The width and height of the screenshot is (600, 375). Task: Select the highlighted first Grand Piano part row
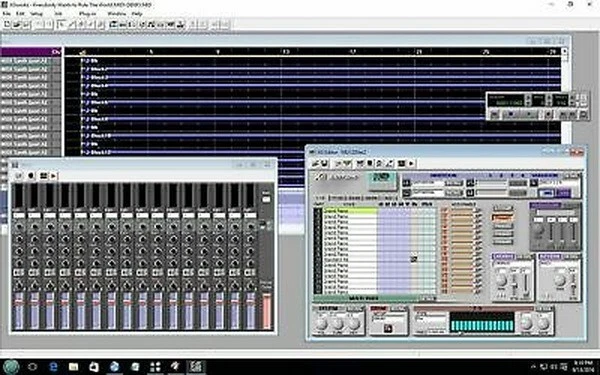point(350,211)
